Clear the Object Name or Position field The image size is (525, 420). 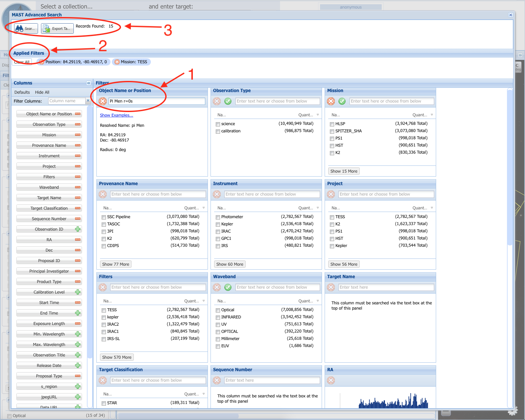(x=103, y=101)
